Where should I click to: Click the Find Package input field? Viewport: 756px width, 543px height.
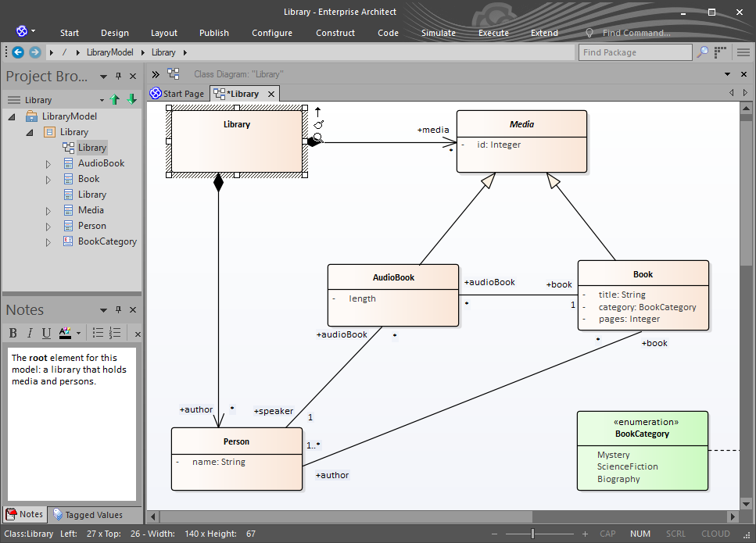coord(636,52)
